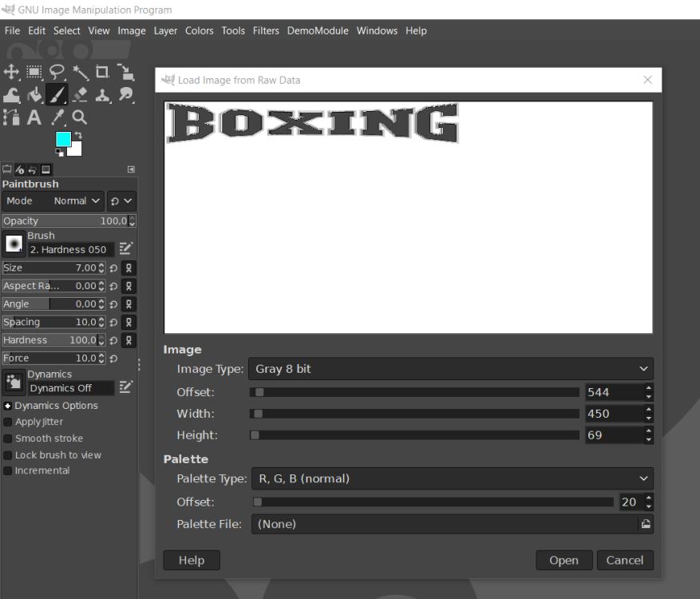Open the Filters menu
700x599 pixels.
coord(266,30)
